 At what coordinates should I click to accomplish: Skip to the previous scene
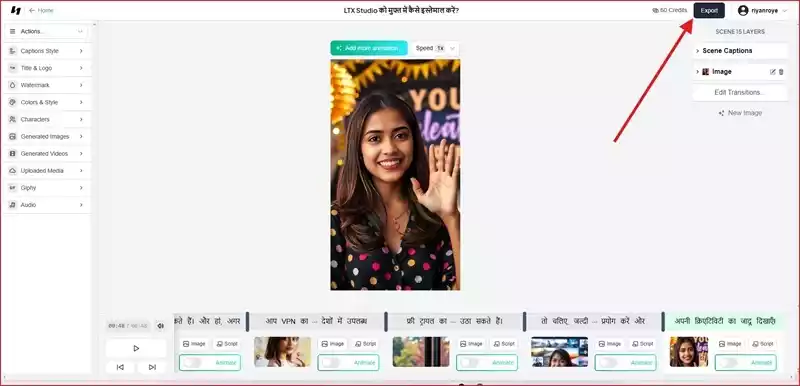coord(120,367)
